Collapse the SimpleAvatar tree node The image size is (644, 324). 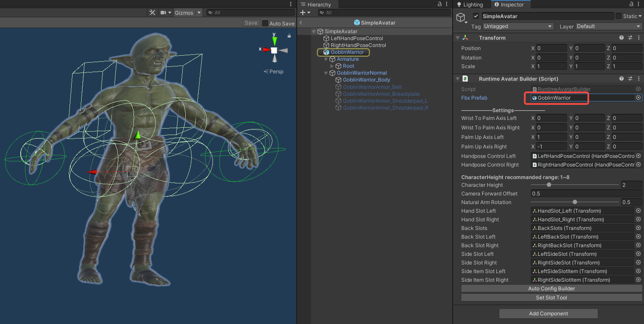(x=314, y=31)
